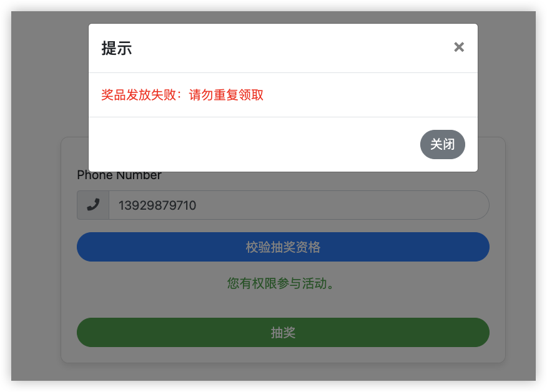Viewport: 547px width, 392px height.
Task: Click blank card area below the 抽奖 button
Action: [x=283, y=355]
